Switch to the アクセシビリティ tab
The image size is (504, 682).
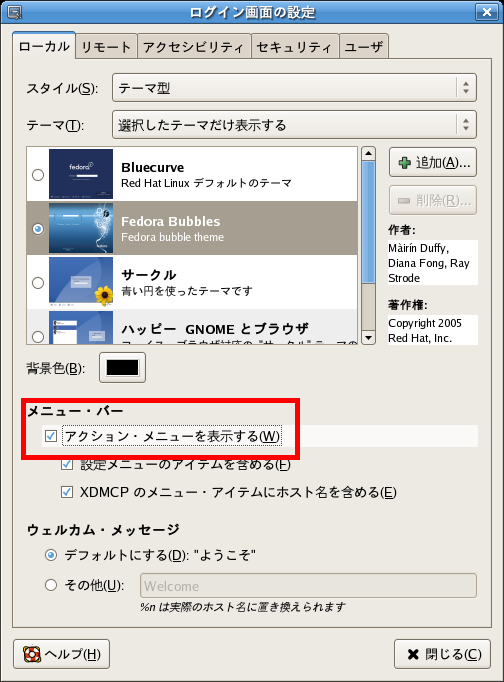click(194, 47)
